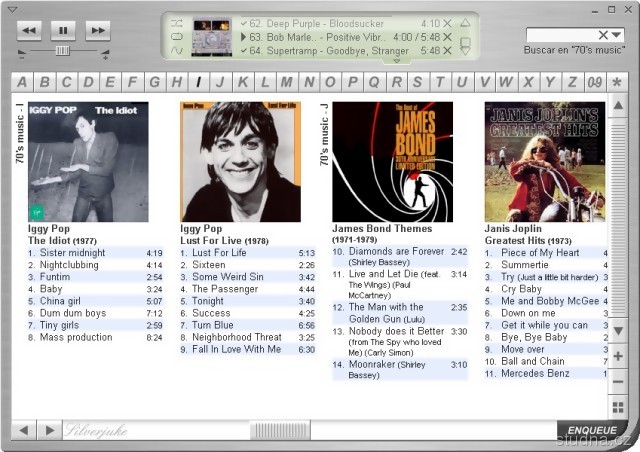This screenshot has height=452, width=640.
Task: Toggle the visualization wave icon
Action: coord(177,51)
